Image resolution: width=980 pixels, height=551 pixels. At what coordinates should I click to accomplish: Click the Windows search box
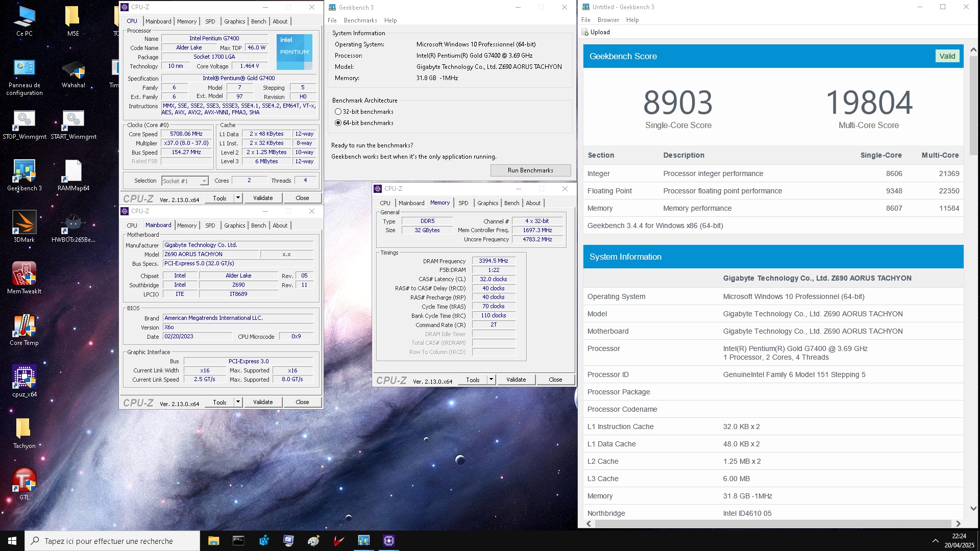pyautogui.click(x=112, y=541)
